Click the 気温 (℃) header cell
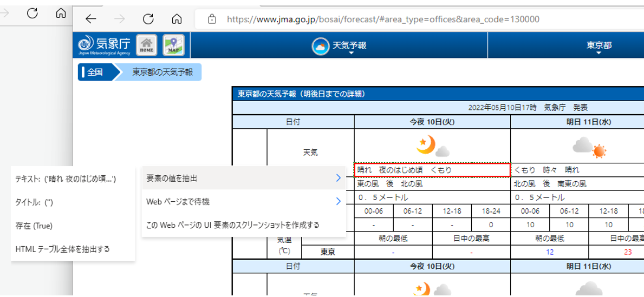 point(284,245)
